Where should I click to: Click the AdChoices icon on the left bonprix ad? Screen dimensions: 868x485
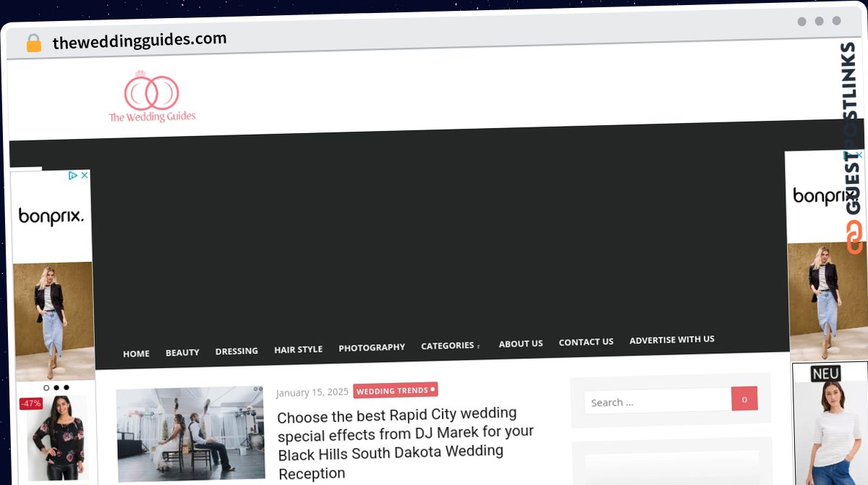tap(72, 176)
